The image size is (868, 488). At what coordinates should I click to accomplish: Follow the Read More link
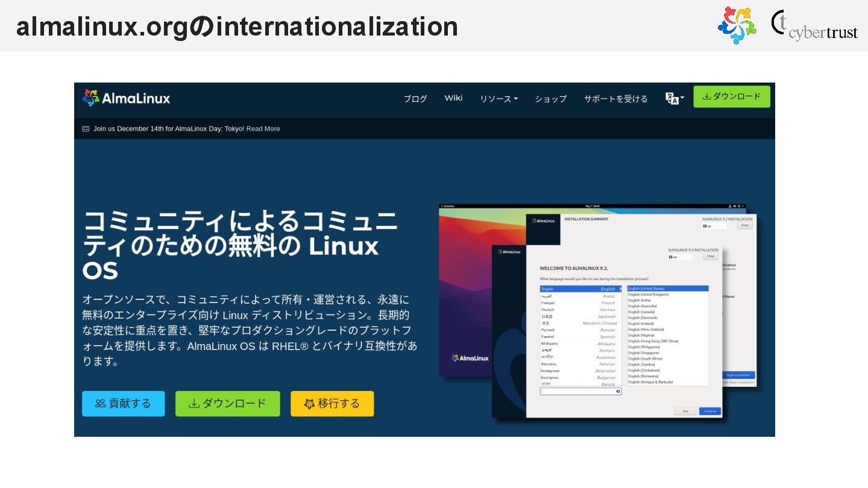[x=263, y=128]
